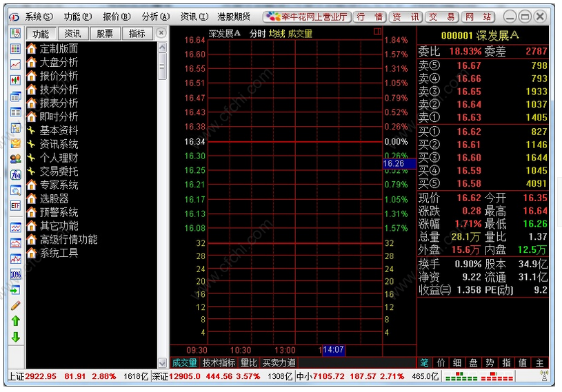Expand the 系统工具 tree item
This screenshot has width=562, height=392.
point(52,253)
